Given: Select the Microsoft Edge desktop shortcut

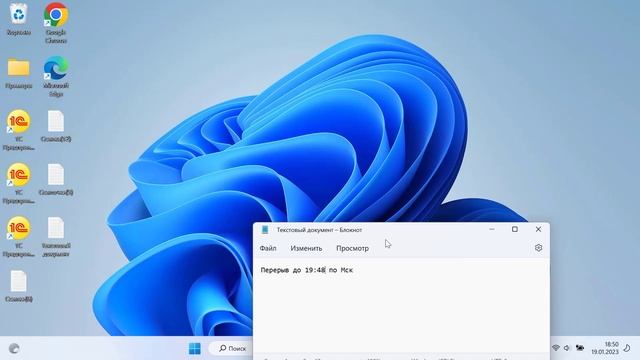Looking at the screenshot, I should 56,77.
